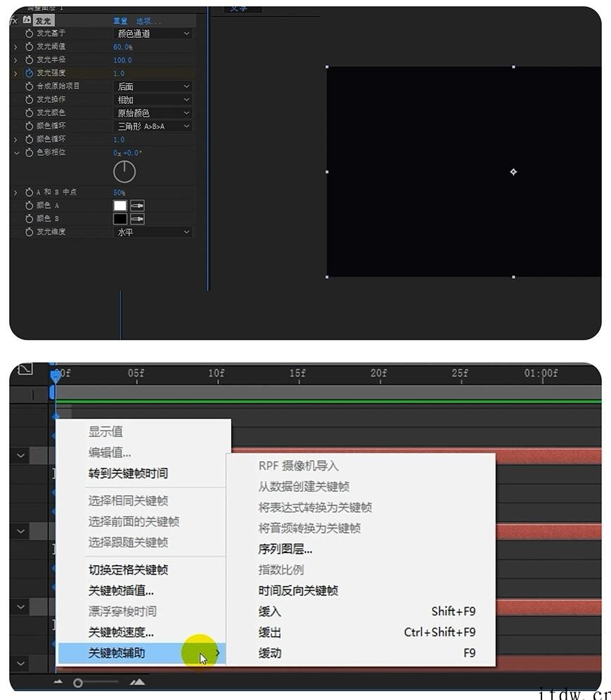
Task: Toggle the stopwatch for 颜色 A
Action: [x=29, y=205]
